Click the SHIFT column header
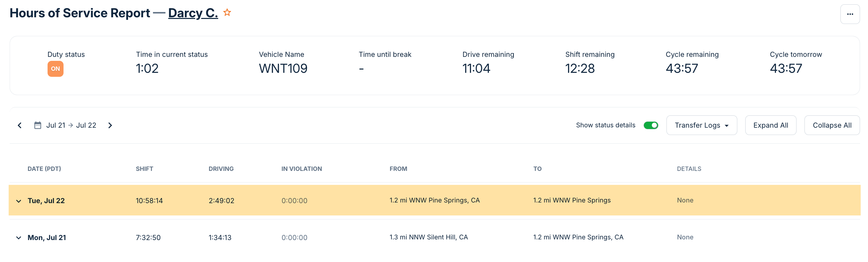The height and width of the screenshot is (262, 868). 144,169
